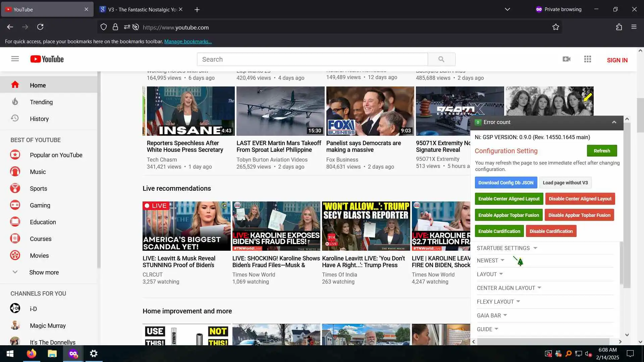This screenshot has width=644, height=362.
Task: Enable Cardification option
Action: (499, 231)
